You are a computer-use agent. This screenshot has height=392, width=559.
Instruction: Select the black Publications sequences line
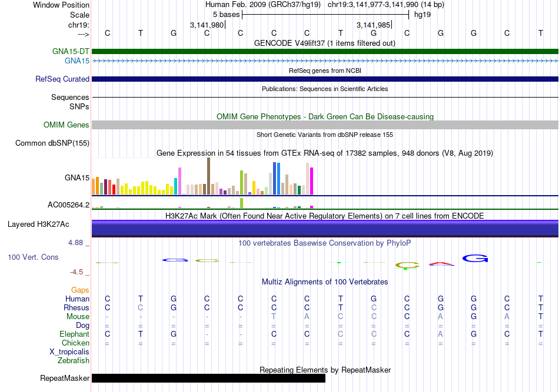click(325, 97)
